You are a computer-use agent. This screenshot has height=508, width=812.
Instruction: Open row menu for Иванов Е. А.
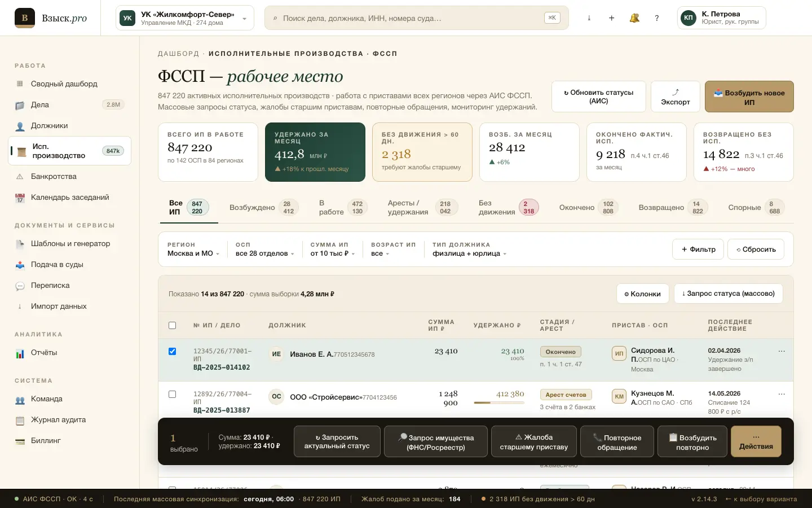pyautogui.click(x=782, y=351)
